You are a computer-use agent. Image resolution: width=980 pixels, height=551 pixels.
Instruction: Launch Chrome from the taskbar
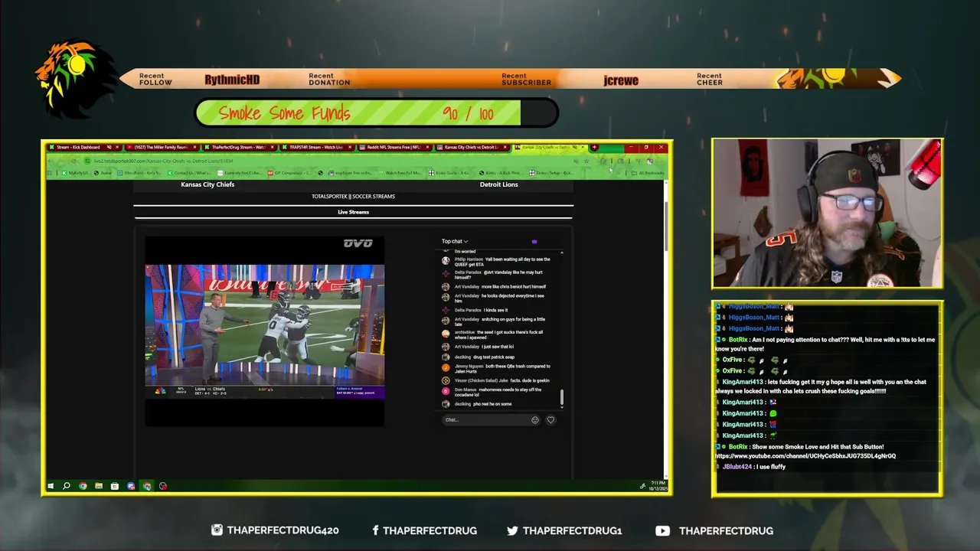click(83, 486)
